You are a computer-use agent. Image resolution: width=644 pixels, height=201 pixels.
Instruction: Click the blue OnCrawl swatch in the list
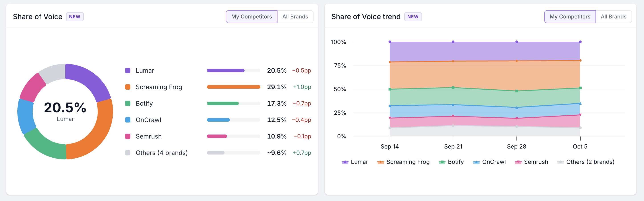[x=128, y=120]
